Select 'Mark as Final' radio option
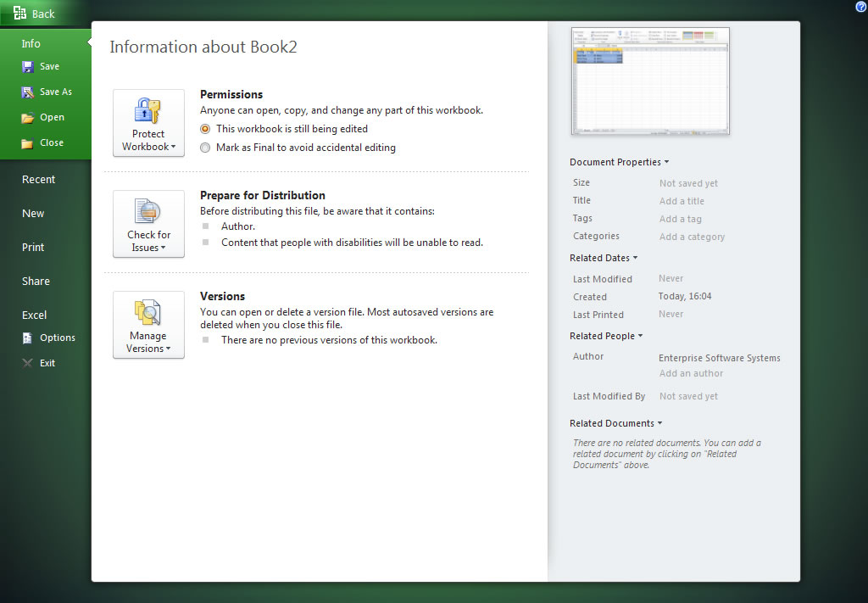The image size is (868, 603). 205,148
